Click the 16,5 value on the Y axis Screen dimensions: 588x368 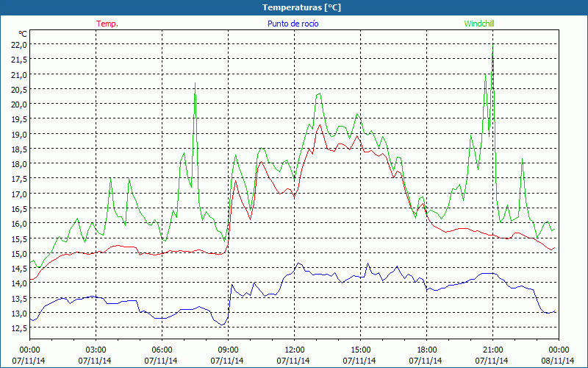pyautogui.click(x=20, y=209)
